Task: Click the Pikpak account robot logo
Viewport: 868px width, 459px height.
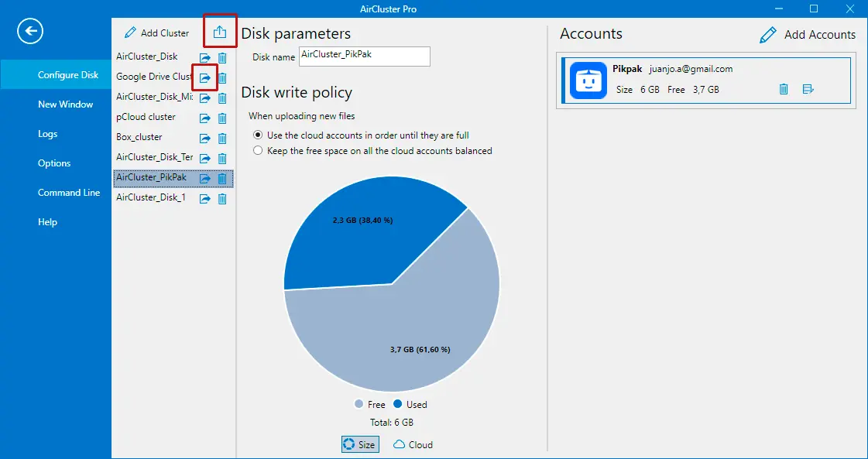Action: 588,80
